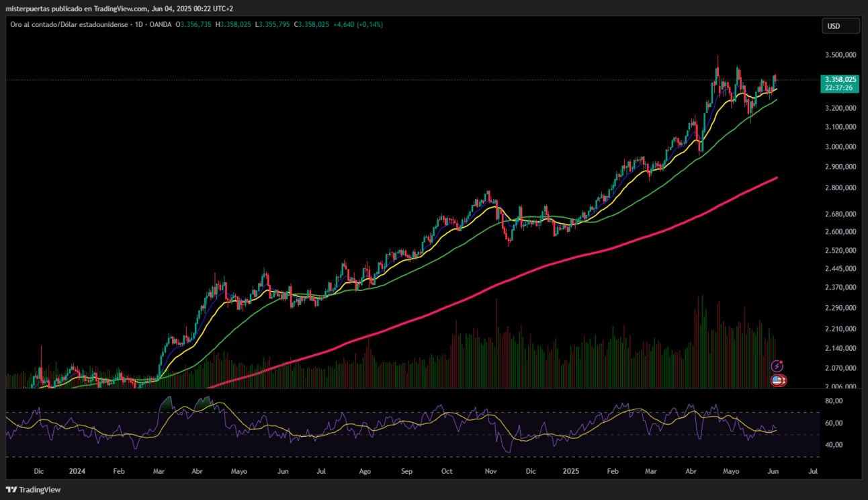Viewport: 868px width, 500px height.
Task: Click the 2.290,000 price axis label
Action: (840, 308)
